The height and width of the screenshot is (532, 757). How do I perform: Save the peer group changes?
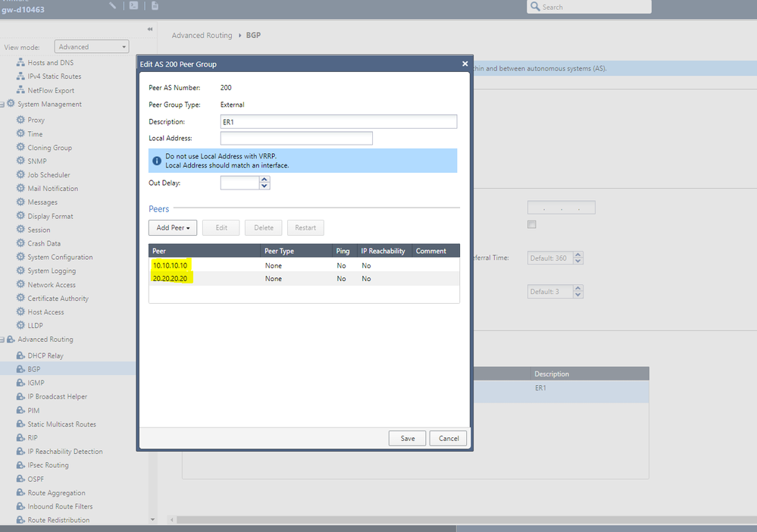(x=407, y=438)
